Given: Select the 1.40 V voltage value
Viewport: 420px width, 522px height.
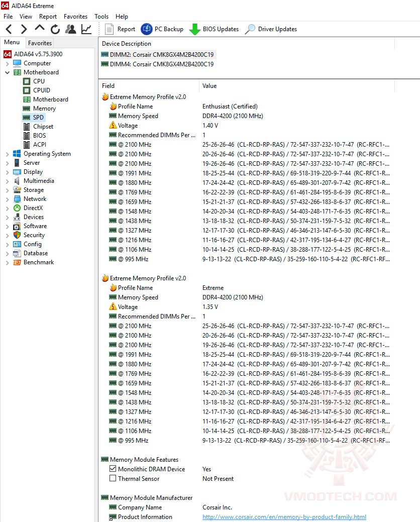Looking at the screenshot, I should coord(211,126).
